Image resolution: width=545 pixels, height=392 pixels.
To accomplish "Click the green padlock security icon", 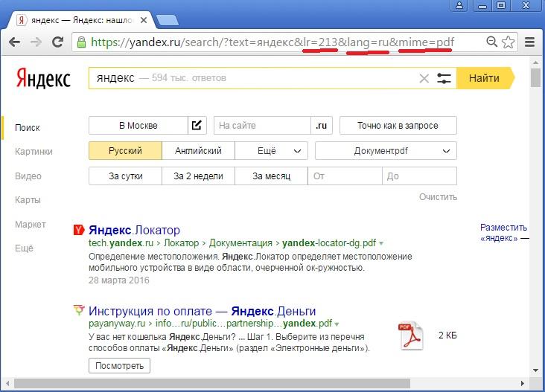I will [x=81, y=42].
